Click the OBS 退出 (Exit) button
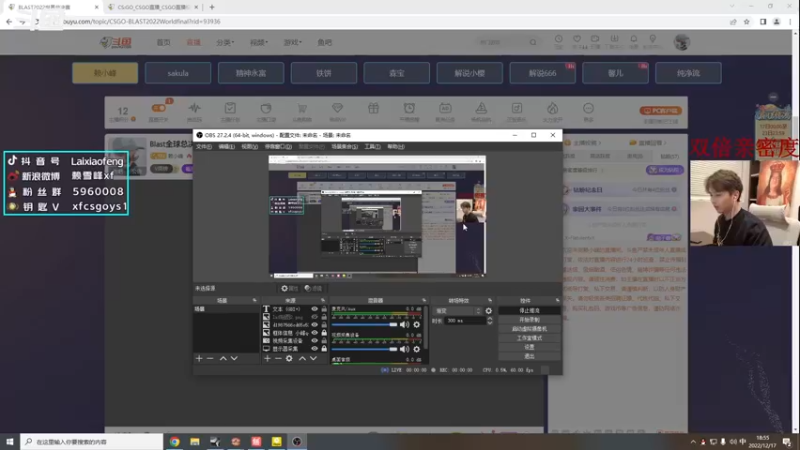The height and width of the screenshot is (450, 800). click(x=529, y=356)
